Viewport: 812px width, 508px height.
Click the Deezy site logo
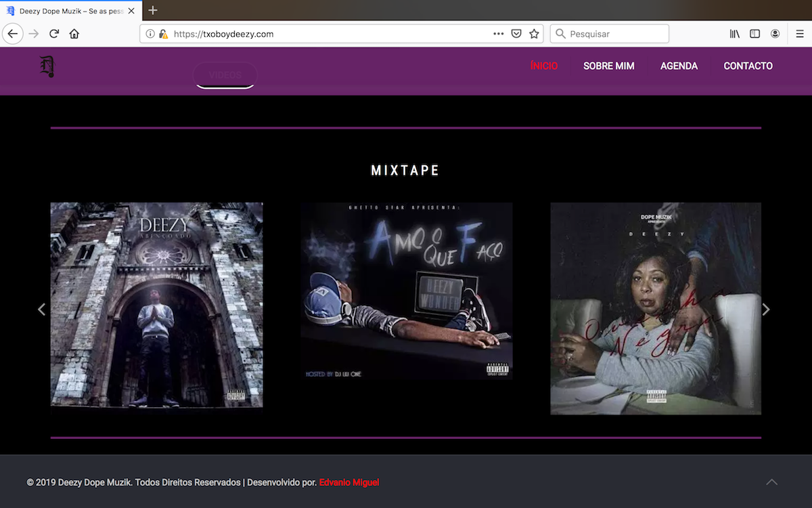[x=47, y=67]
